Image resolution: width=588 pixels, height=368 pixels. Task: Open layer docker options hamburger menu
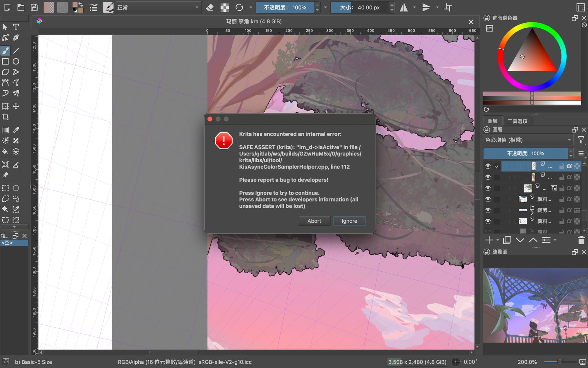tap(581, 153)
